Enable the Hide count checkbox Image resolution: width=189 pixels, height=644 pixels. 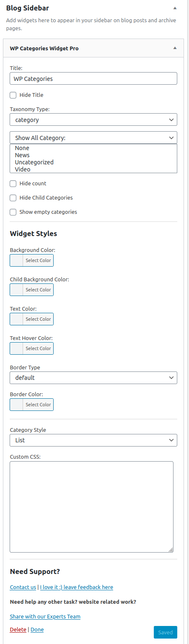coord(13,184)
